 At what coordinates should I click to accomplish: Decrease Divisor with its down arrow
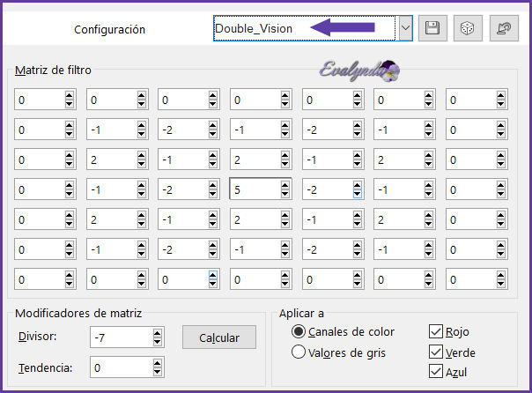click(x=157, y=341)
